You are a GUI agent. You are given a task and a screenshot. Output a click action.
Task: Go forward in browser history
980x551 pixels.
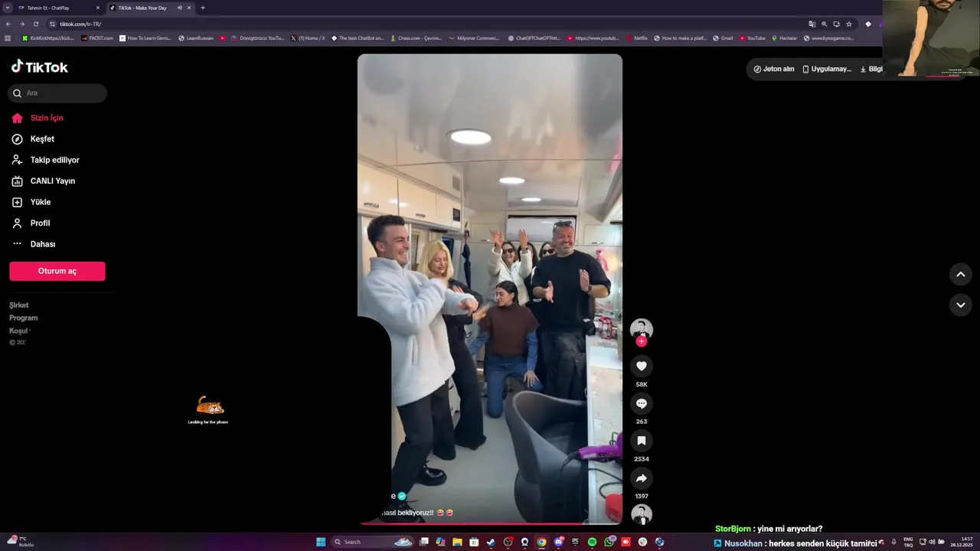click(21, 24)
